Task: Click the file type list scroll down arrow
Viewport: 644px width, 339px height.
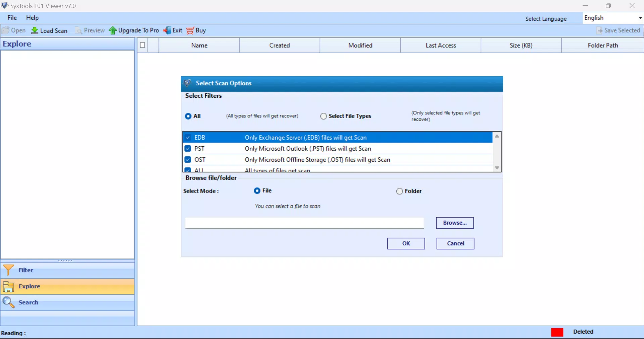Action: (497, 168)
